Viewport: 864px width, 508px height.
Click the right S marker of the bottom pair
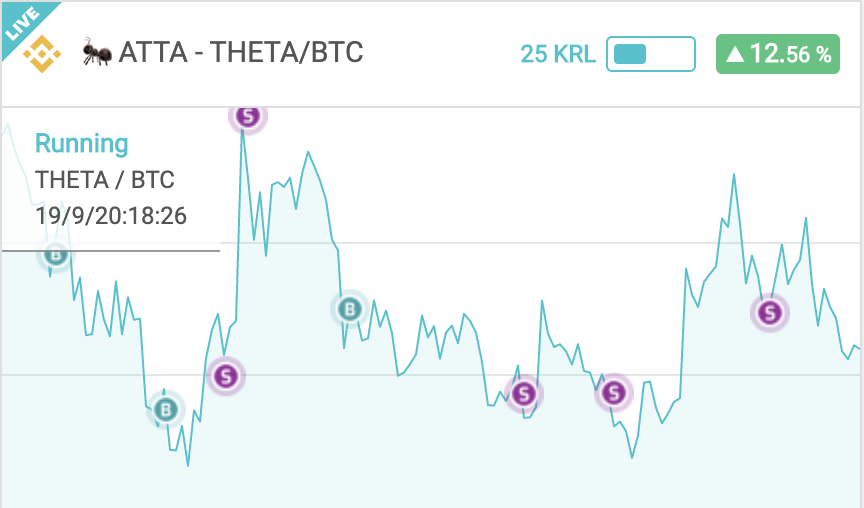click(x=613, y=393)
